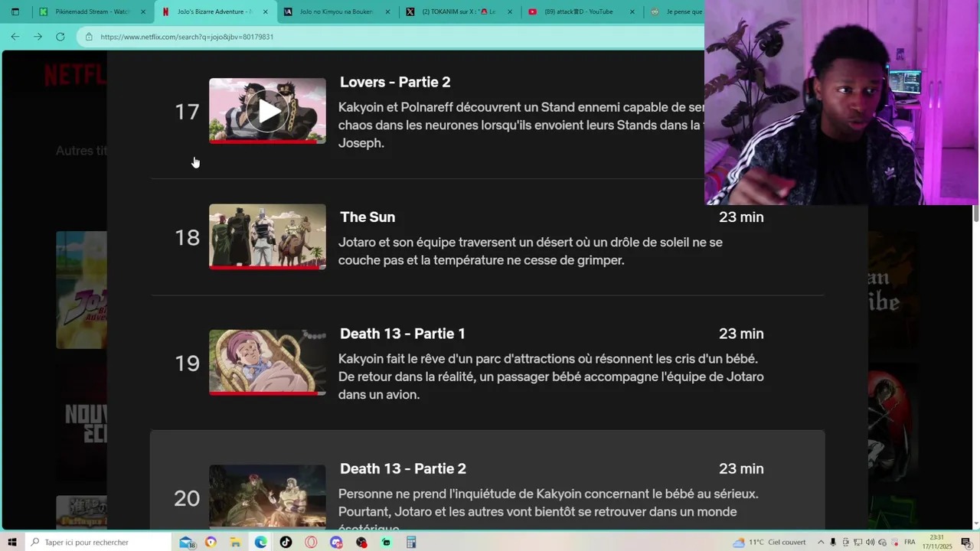
Task: Click the Netflix logo behind the overlay
Action: pyautogui.click(x=75, y=74)
